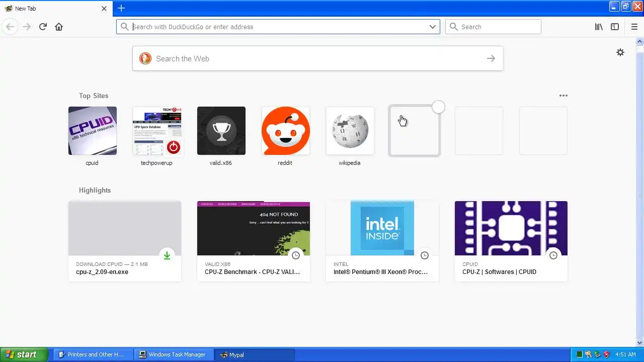The width and height of the screenshot is (644, 362).
Task: Switch to Windows Task Manager taskbar item
Action: pyautogui.click(x=174, y=354)
